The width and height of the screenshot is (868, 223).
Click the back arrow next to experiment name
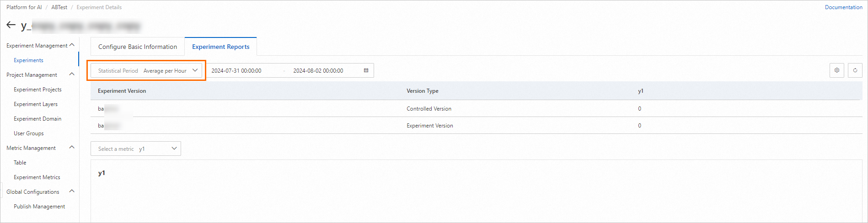coord(11,25)
